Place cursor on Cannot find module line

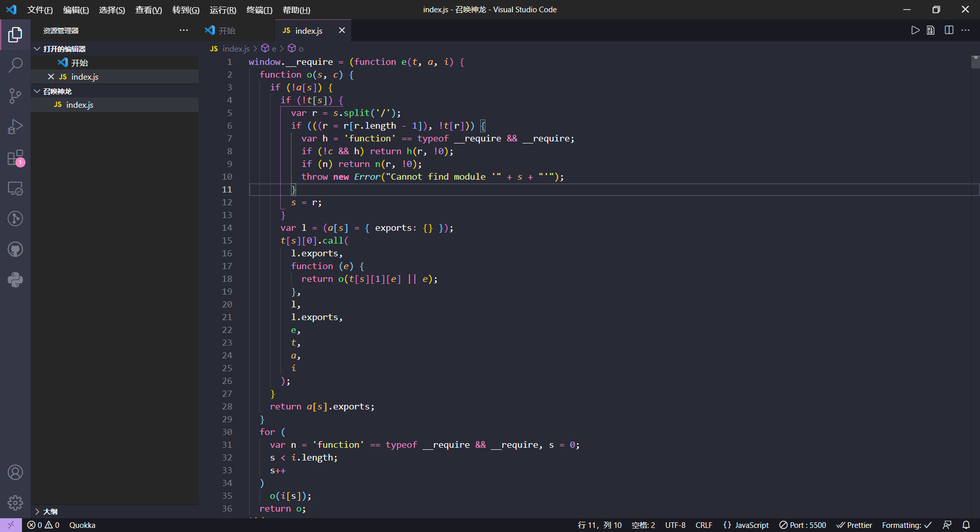(x=433, y=177)
